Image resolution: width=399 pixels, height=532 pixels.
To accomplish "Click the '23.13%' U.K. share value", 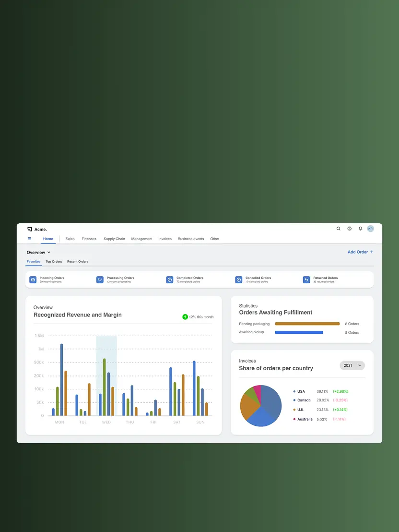I will (322, 410).
